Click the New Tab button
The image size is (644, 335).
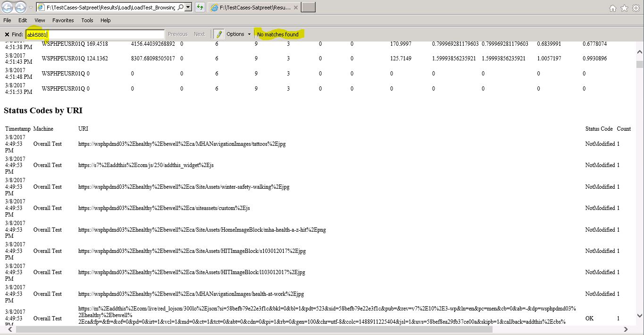pyautogui.click(x=308, y=8)
